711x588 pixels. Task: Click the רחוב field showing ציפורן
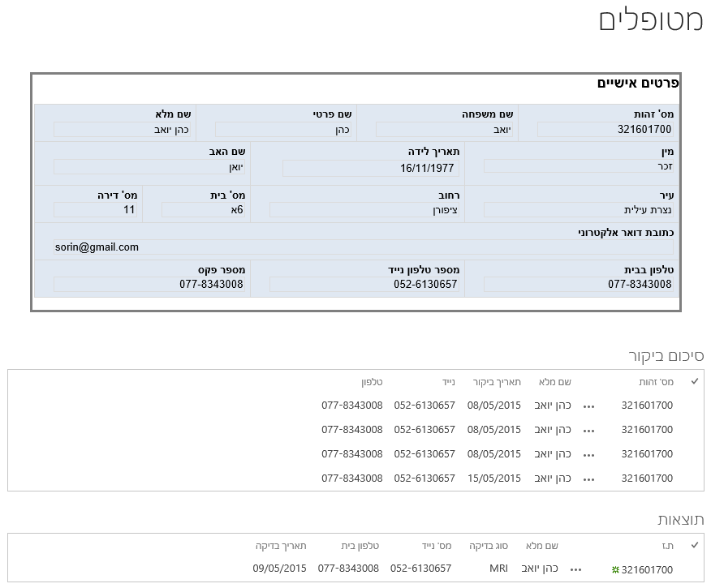tap(364, 210)
